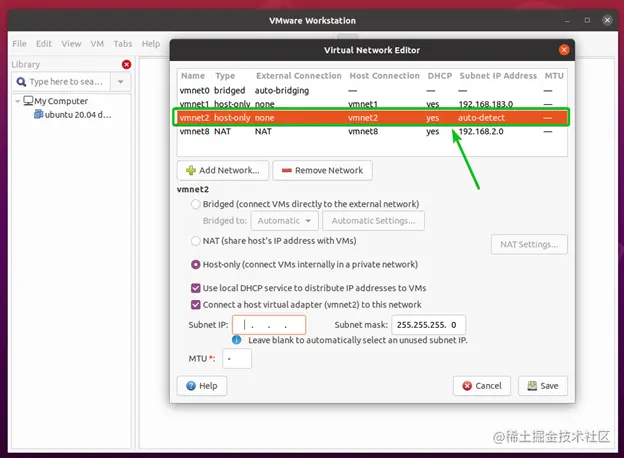Select the vmnet0 bridged row

click(372, 91)
